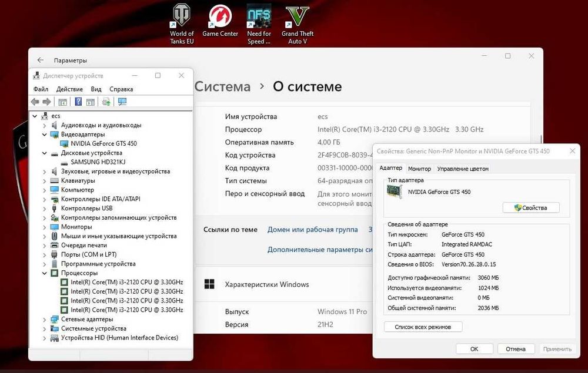Click the Settings window vertical scrollbar
This screenshot has width=588, height=373.
pos(541,139)
